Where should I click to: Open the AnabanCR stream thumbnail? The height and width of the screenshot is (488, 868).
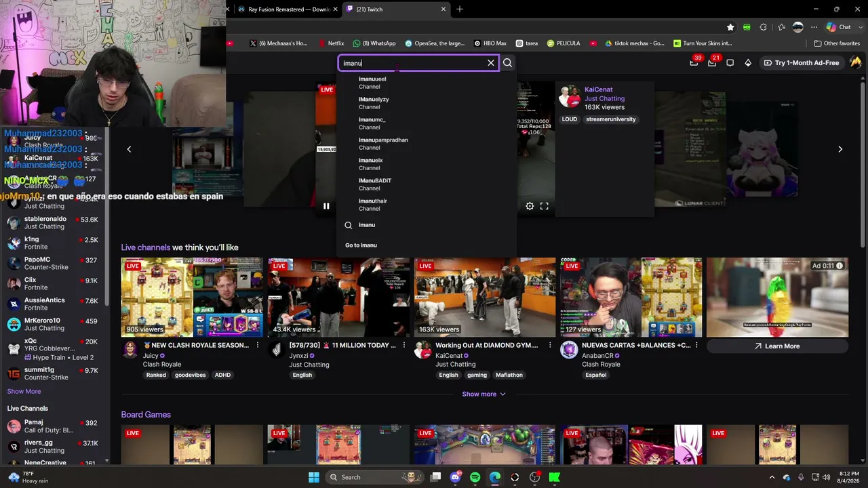(631, 297)
